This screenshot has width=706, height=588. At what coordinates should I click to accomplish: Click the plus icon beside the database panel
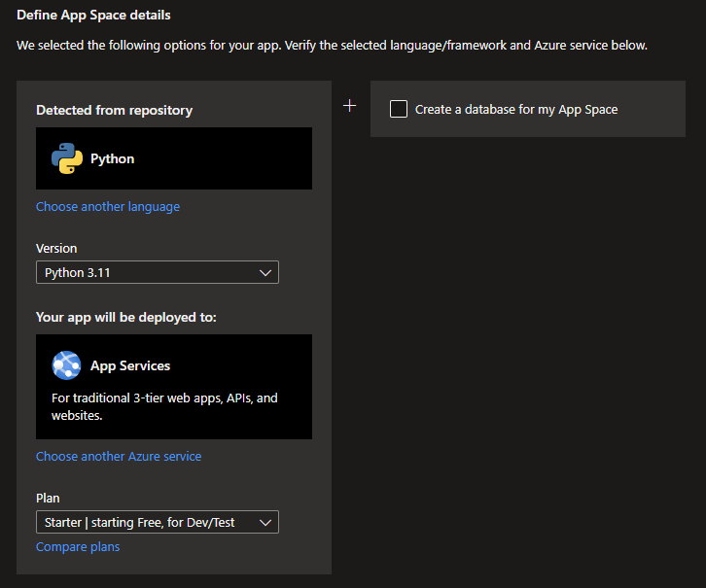(x=349, y=106)
